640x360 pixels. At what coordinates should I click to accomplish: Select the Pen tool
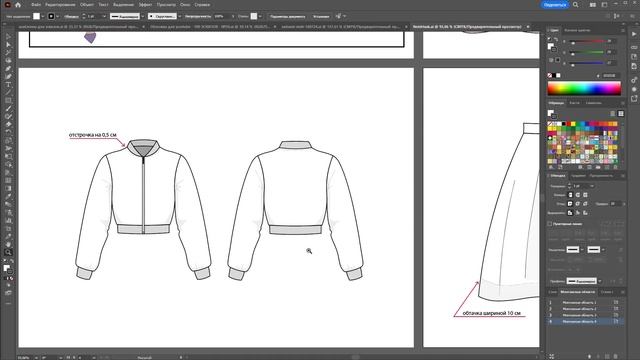pyautogui.click(x=8, y=69)
